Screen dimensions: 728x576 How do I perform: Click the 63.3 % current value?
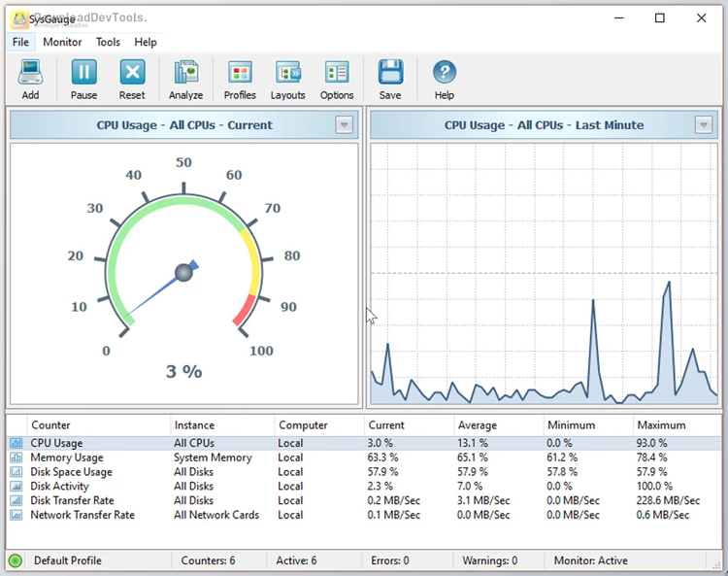382,457
